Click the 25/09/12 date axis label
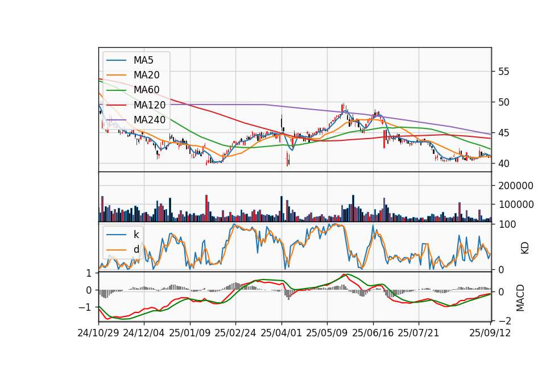546x392 pixels. coord(490,333)
